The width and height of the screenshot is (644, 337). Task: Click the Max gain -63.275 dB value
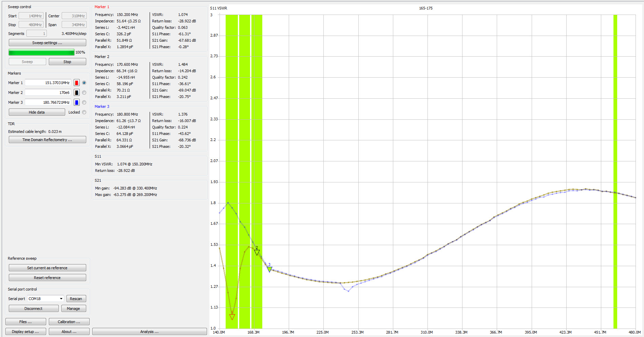pos(135,195)
